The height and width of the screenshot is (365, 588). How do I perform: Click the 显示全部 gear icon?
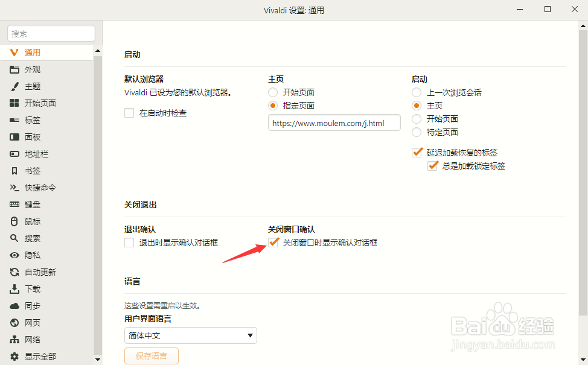[14, 357]
